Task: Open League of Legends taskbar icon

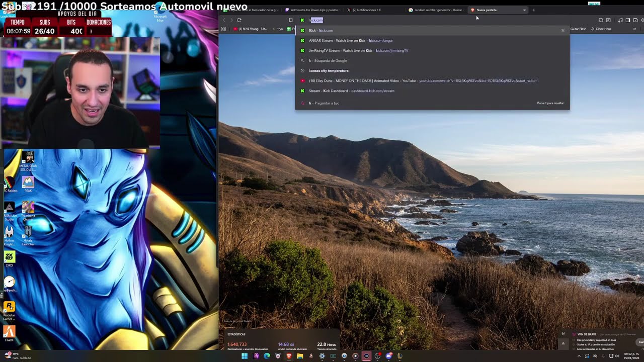Action: point(399,356)
